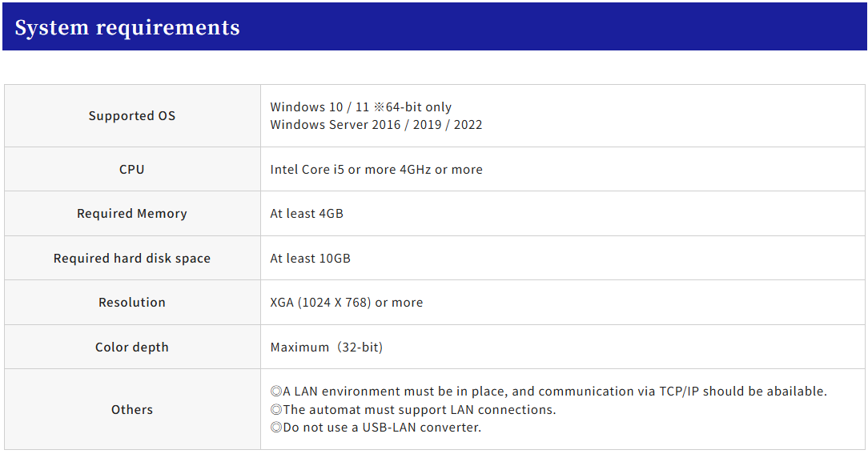Click the automat LAN connections line

pos(413,409)
